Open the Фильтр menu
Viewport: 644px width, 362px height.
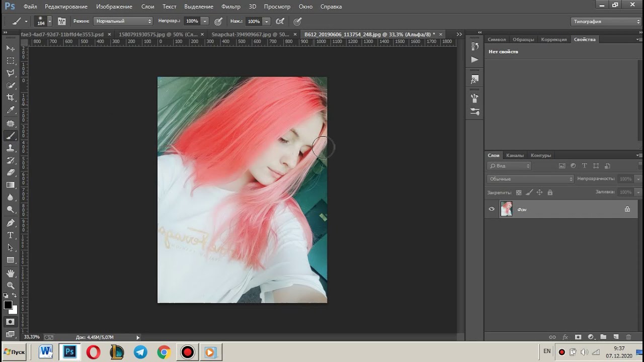(230, 7)
